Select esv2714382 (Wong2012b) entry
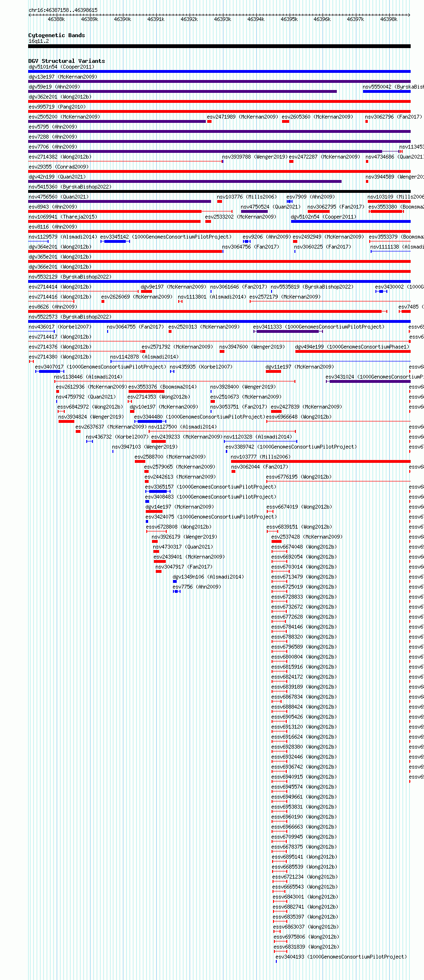This screenshot has width=424, height=980. click(x=60, y=157)
